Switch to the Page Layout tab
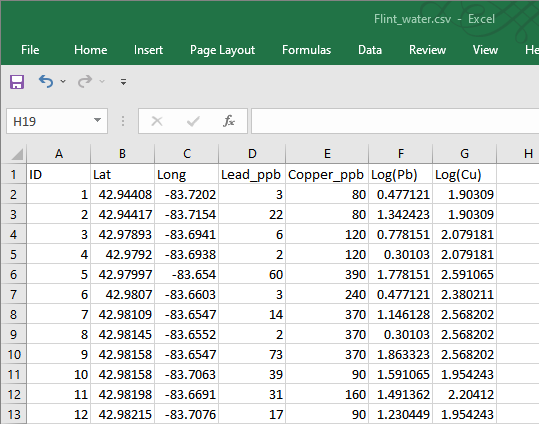This screenshot has height=424, width=539. [222, 50]
